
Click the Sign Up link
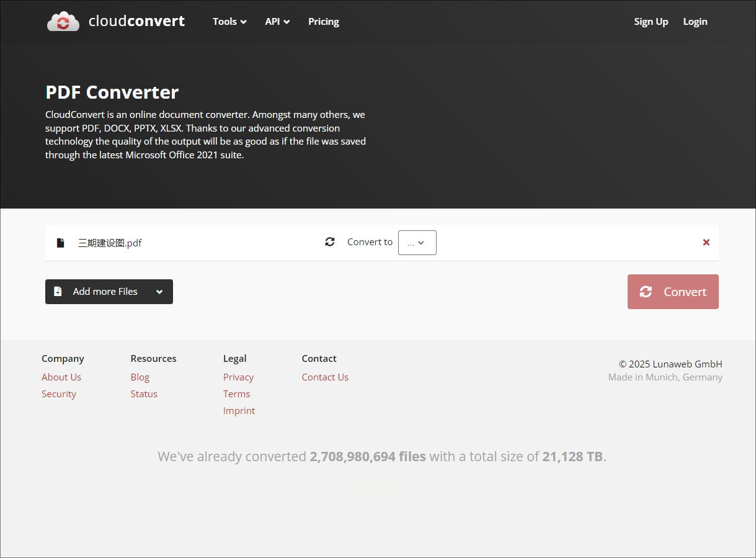(x=651, y=21)
